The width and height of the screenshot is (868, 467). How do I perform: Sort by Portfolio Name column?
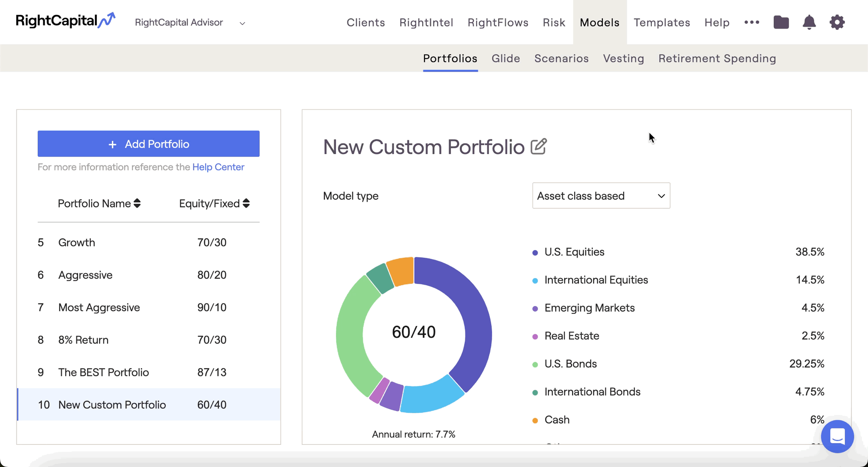point(99,204)
